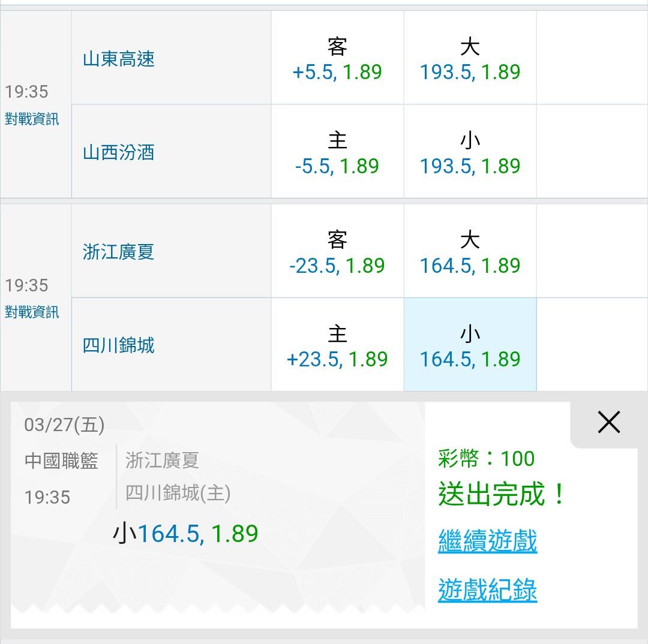The height and width of the screenshot is (644, 648).
Task: Click empty third odds cell for 四川錦城
Action: coord(592,345)
